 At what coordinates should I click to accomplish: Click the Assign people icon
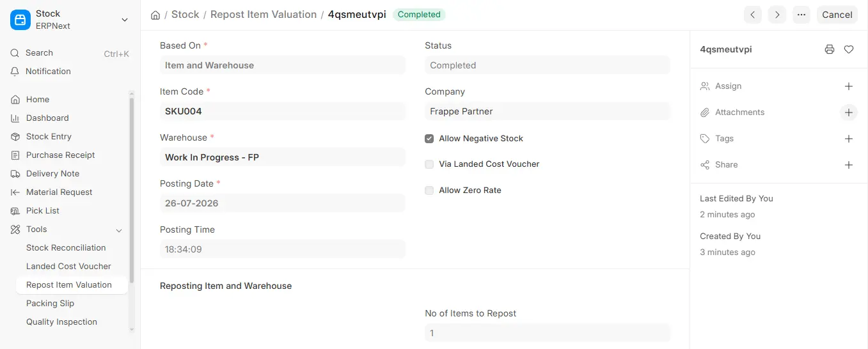[705, 86]
